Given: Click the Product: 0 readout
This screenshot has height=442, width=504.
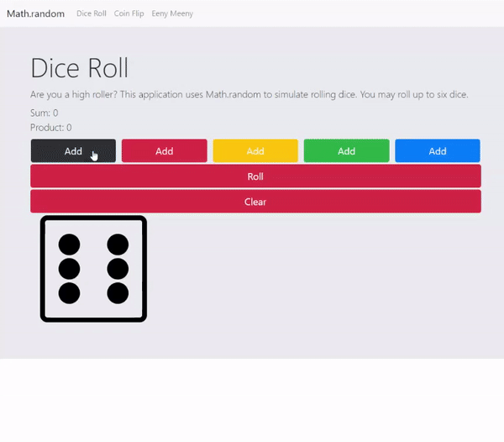Looking at the screenshot, I should 50,128.
